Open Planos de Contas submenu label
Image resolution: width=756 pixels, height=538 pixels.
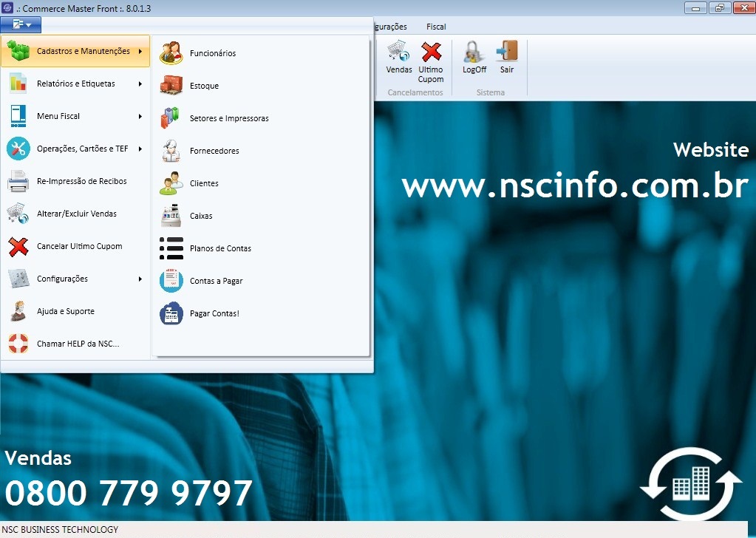[220, 249]
